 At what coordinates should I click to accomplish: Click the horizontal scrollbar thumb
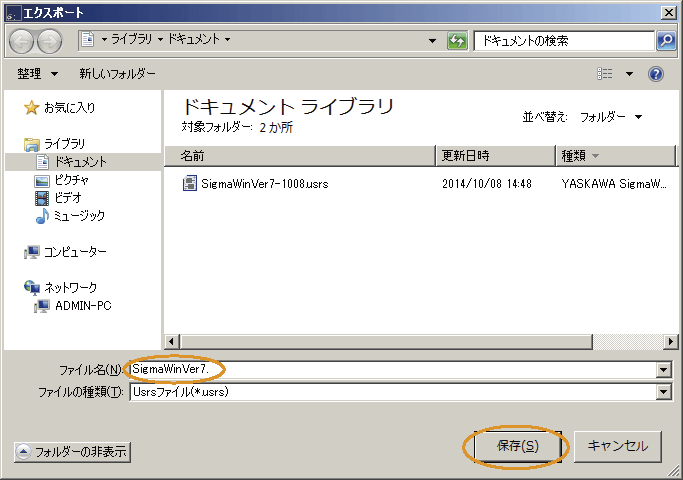[386, 341]
